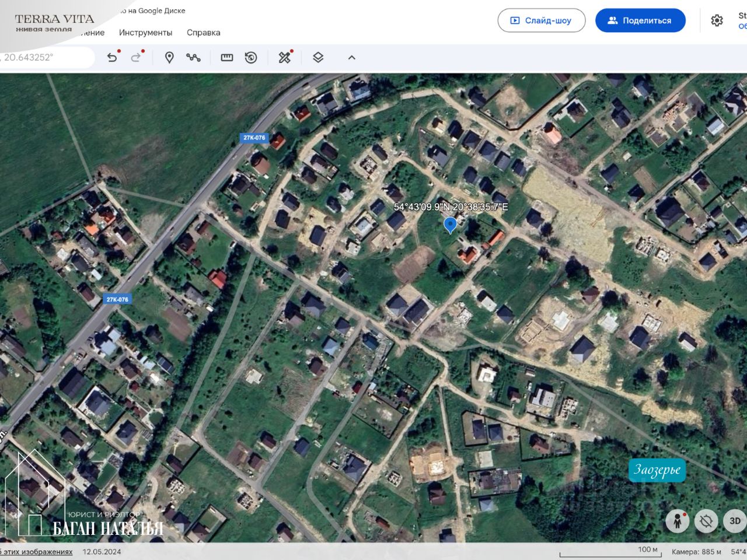Click the redo arrow in the toolbar
Viewport: 747px width, 560px height.
[136, 57]
